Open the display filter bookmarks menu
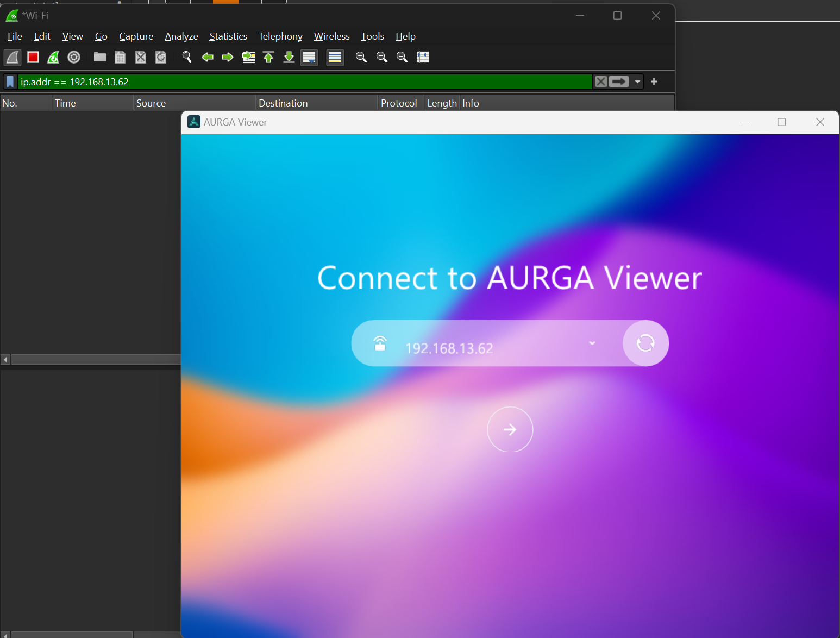 tap(10, 82)
